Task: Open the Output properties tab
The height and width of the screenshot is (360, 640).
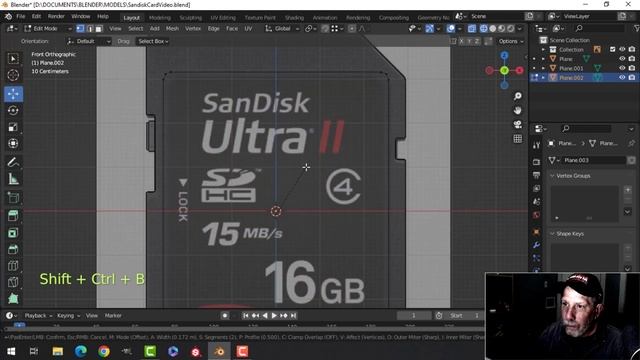Action: (536, 176)
